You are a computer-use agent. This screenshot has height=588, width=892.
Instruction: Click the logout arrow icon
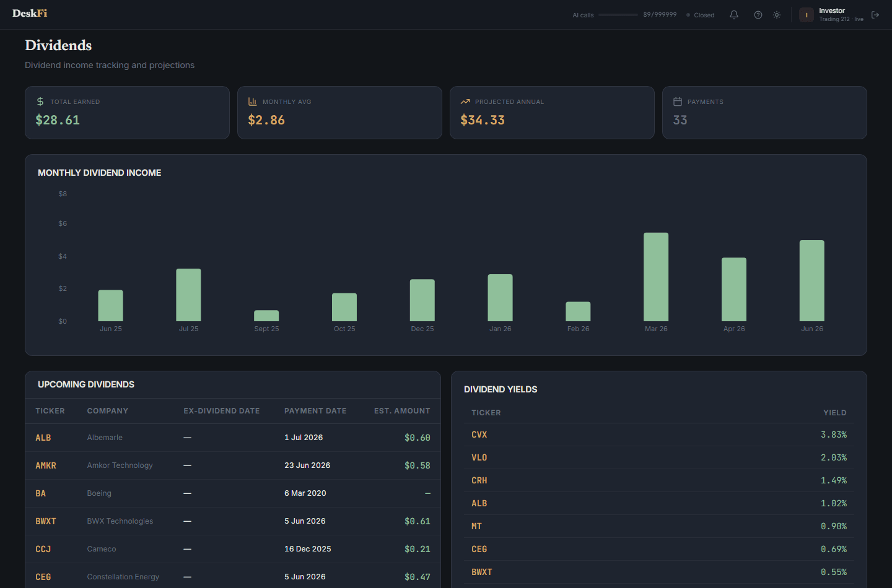(x=875, y=15)
